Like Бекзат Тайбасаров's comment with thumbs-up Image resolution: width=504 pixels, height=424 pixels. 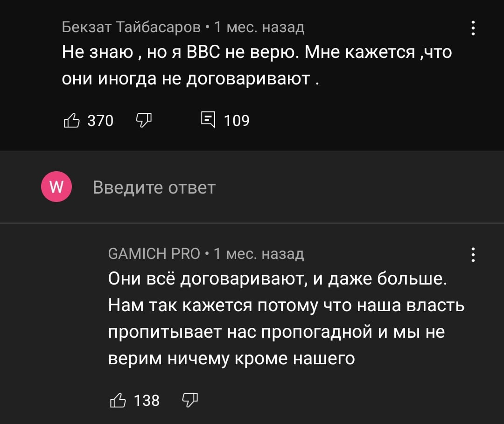click(x=71, y=121)
